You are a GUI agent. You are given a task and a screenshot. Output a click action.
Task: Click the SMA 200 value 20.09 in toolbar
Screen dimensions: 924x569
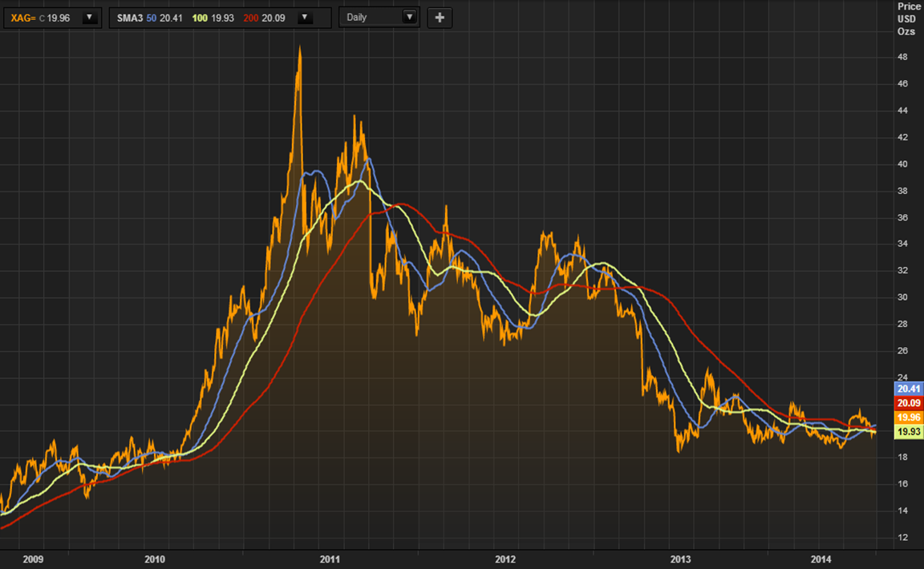pyautogui.click(x=274, y=18)
